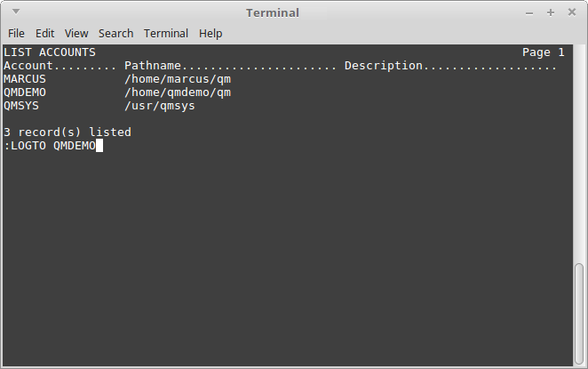The height and width of the screenshot is (369, 588).
Task: Click the scrollbar track above the thumb
Action: tap(579, 154)
